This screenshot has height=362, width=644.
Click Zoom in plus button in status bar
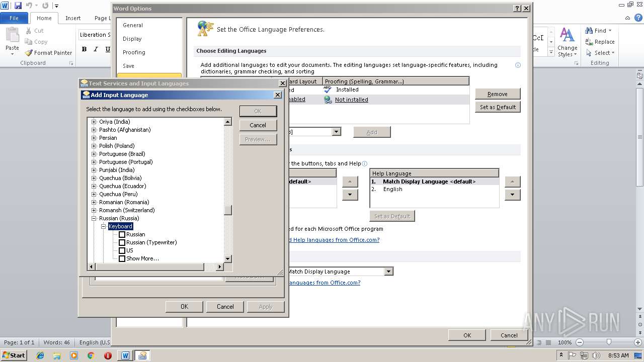637,342
